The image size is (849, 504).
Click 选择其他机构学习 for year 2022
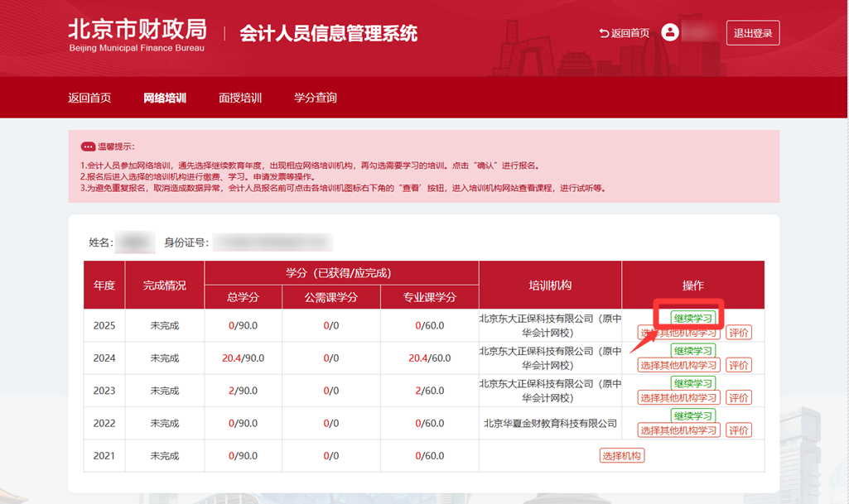point(678,430)
